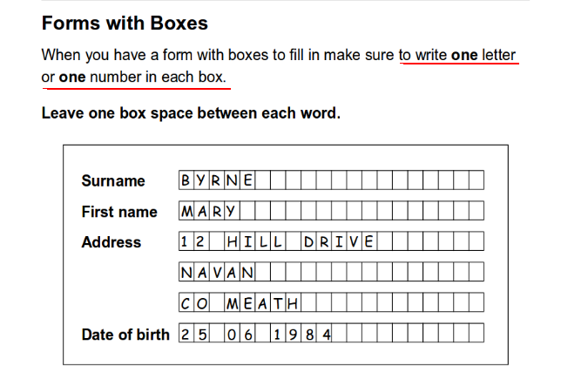This screenshot has width=588, height=386.
Task: Click the first empty box after BYRNE
Action: [263, 181]
